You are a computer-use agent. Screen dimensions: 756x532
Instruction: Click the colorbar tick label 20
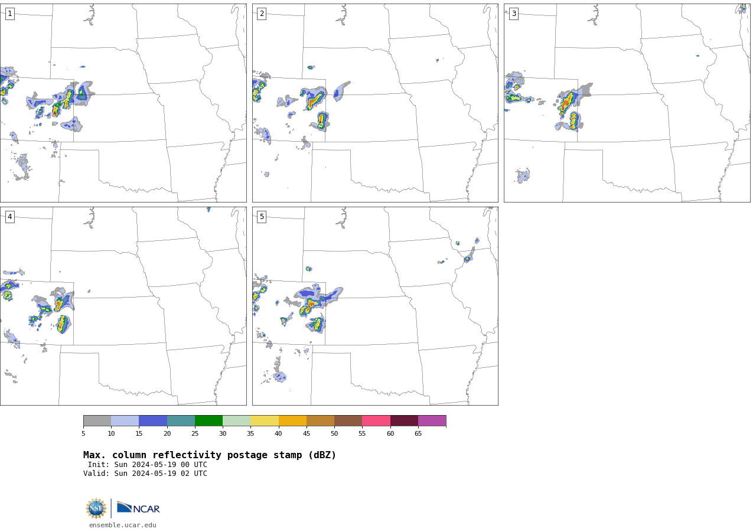[x=167, y=434]
